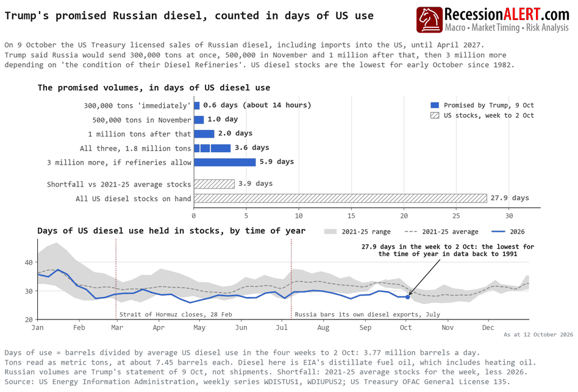Click the 'Russia bars its own diesel exports, July' annotation

pos(368,315)
